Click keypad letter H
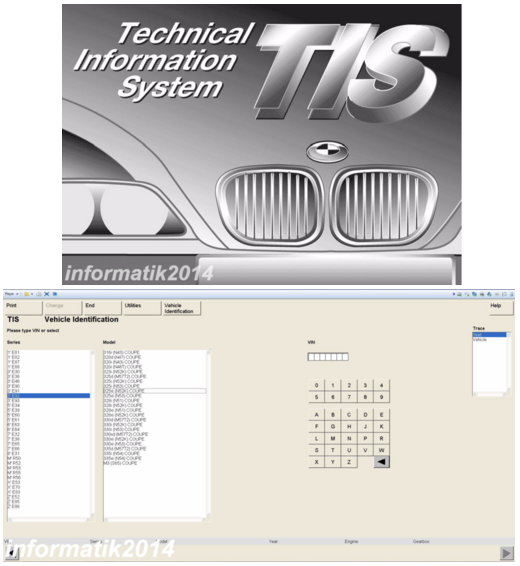 click(x=349, y=426)
